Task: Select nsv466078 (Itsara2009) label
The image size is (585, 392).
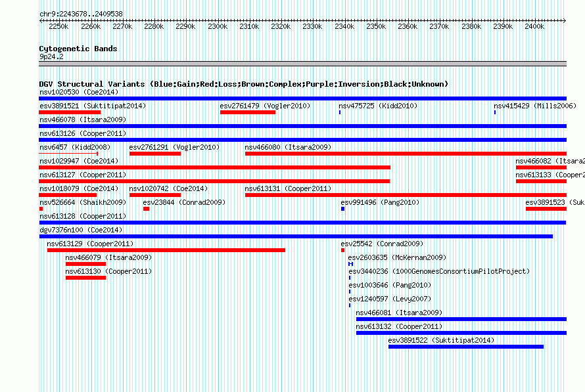Action: coord(83,120)
